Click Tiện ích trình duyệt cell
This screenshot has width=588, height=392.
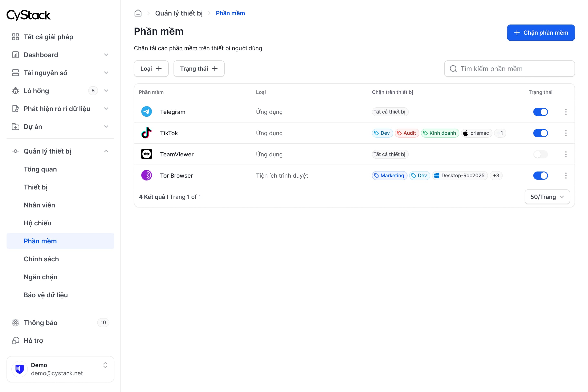pyautogui.click(x=282, y=176)
